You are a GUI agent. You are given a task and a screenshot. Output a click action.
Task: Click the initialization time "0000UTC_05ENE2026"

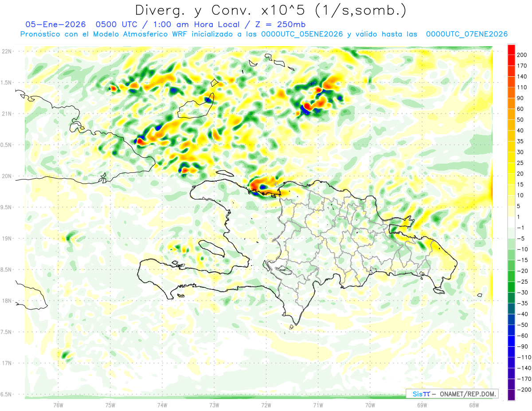[x=301, y=34]
